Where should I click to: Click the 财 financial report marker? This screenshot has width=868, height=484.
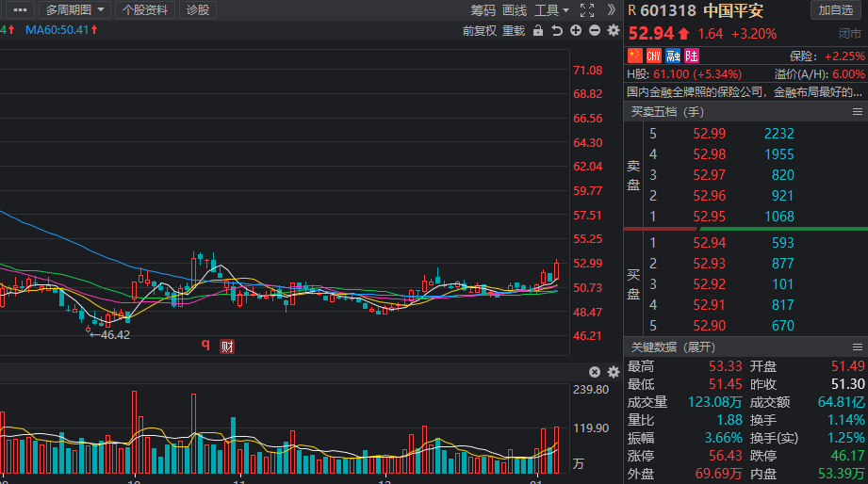click(x=227, y=347)
